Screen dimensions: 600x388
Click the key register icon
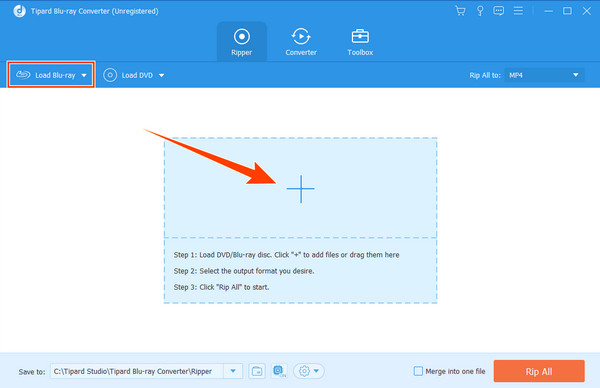[x=480, y=11]
